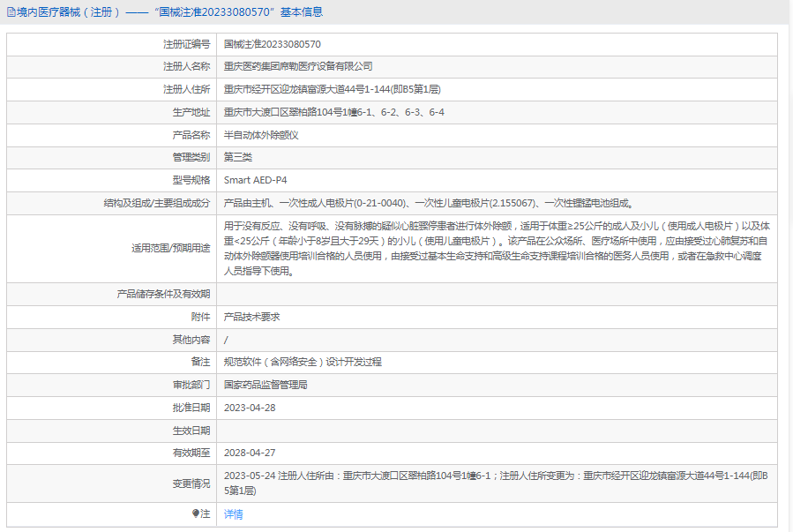
Task: Click the 审批部门 row label
Action: (191, 385)
